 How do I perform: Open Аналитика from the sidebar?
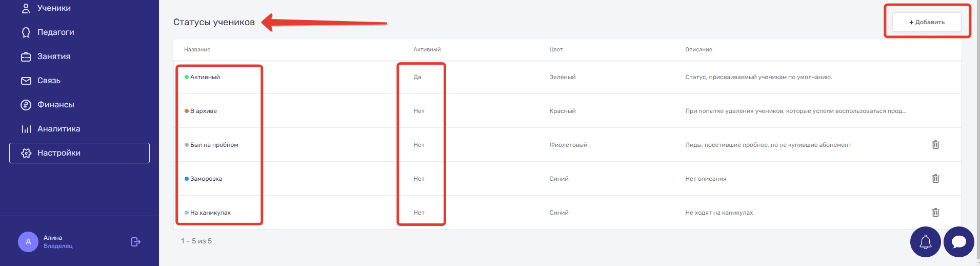[58, 129]
